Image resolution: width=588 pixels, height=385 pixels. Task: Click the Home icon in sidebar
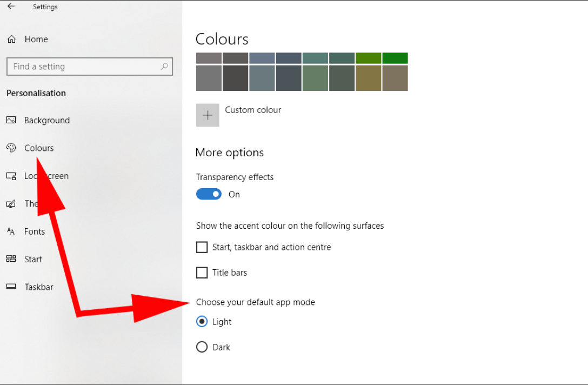pos(11,39)
